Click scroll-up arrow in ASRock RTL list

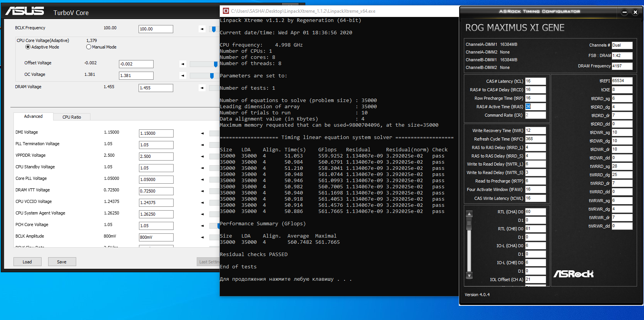tap(469, 214)
